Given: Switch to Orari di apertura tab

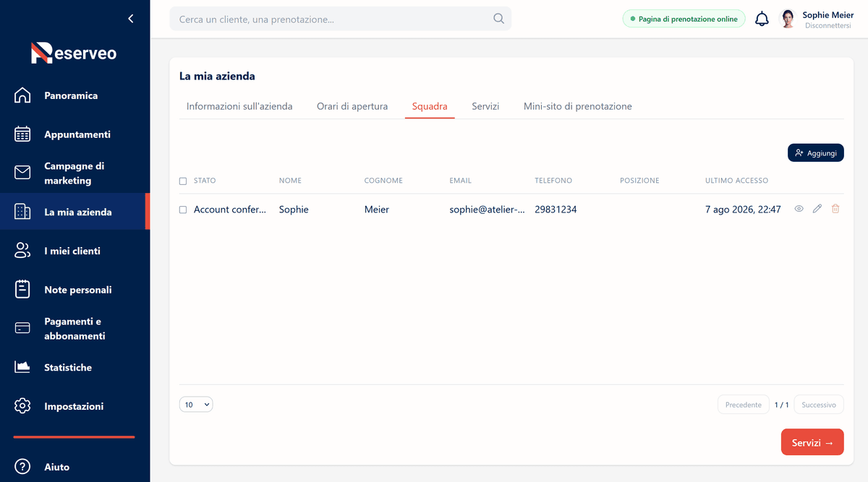Looking at the screenshot, I should 352,106.
